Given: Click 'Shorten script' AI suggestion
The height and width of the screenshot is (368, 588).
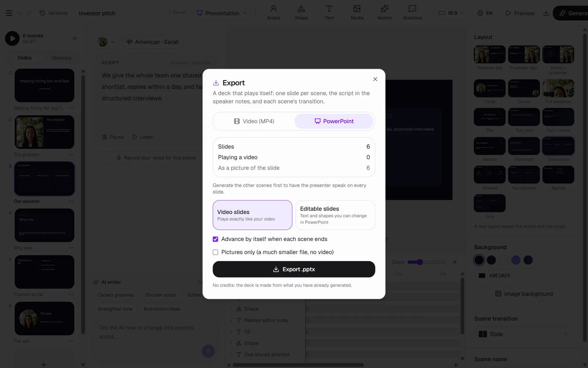Looking at the screenshot, I should pos(161,295).
